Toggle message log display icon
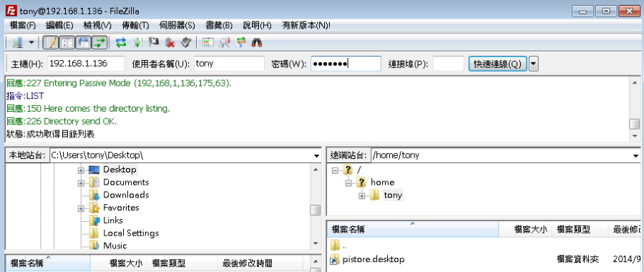The width and height of the screenshot is (644, 272). click(x=51, y=42)
